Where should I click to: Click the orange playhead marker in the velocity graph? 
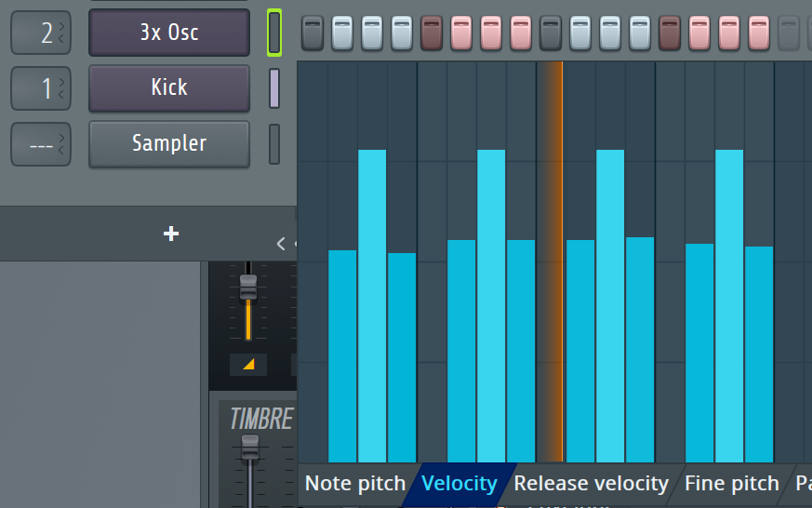click(551, 261)
